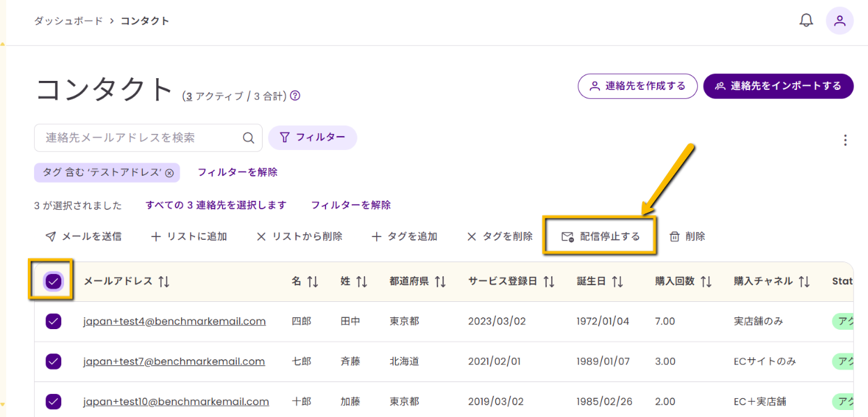
Task: Click 連絡先をインポートする button
Action: 778,86
